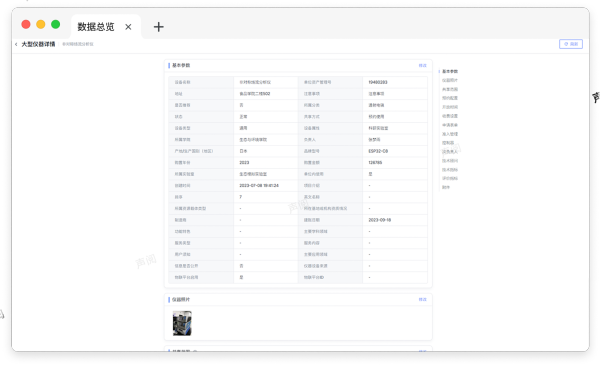The height and width of the screenshot is (366, 600).
Task: Jump to 开放时间 in the anchor navigation
Action: [450, 107]
